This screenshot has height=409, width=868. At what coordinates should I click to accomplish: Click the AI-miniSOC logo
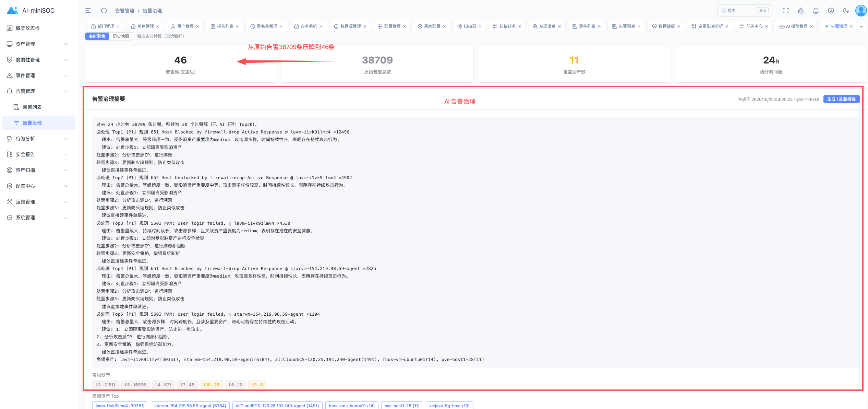coord(31,11)
